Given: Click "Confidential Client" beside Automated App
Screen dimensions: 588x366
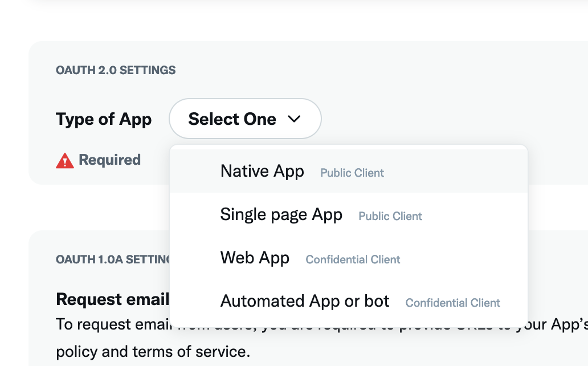Looking at the screenshot, I should click(x=452, y=303).
